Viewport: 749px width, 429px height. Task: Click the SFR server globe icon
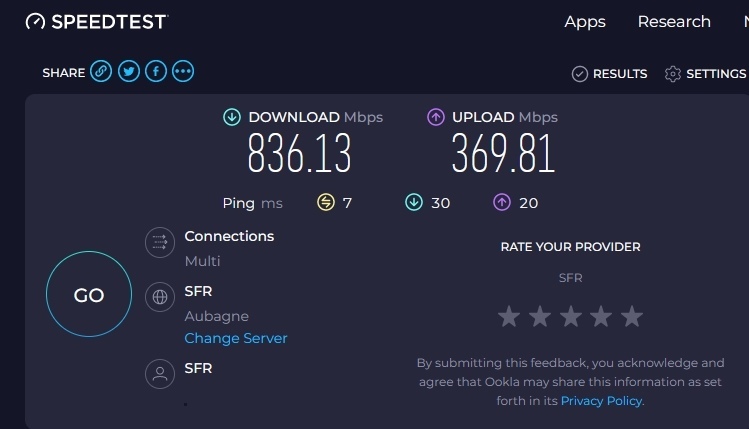(159, 297)
